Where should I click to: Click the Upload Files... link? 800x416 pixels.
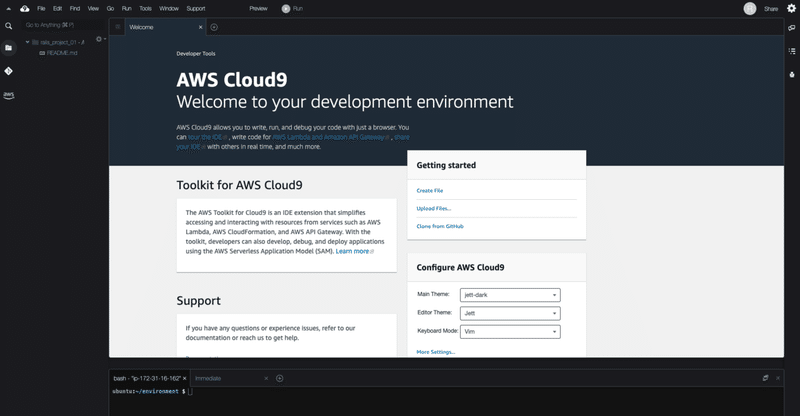tap(434, 208)
